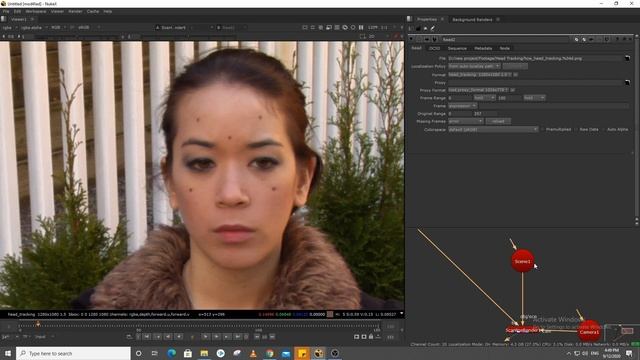Close the Properties tab
The width and height of the screenshot is (640, 360).
tap(442, 19)
